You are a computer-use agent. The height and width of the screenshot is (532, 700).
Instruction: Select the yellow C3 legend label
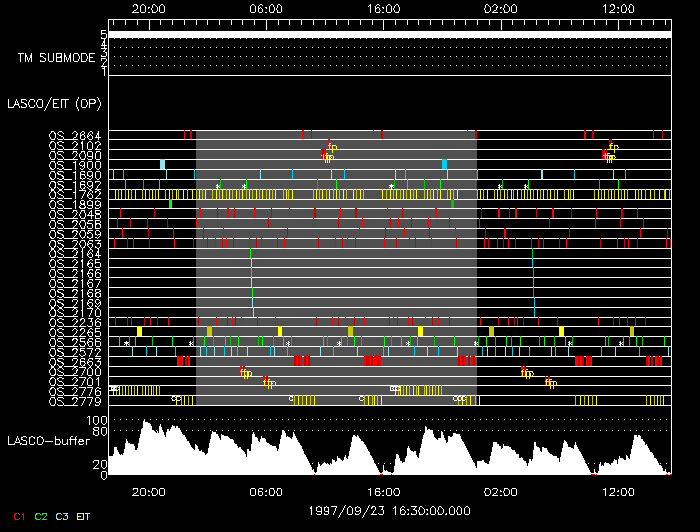(62, 516)
